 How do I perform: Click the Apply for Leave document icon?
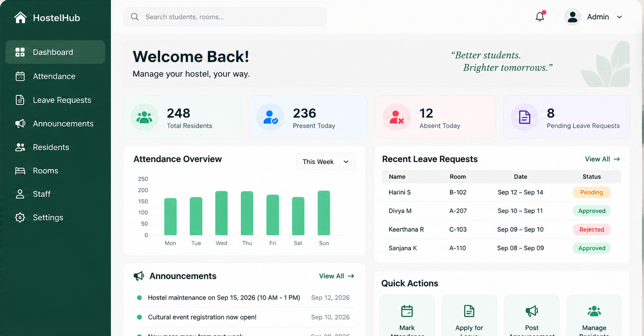point(469,311)
